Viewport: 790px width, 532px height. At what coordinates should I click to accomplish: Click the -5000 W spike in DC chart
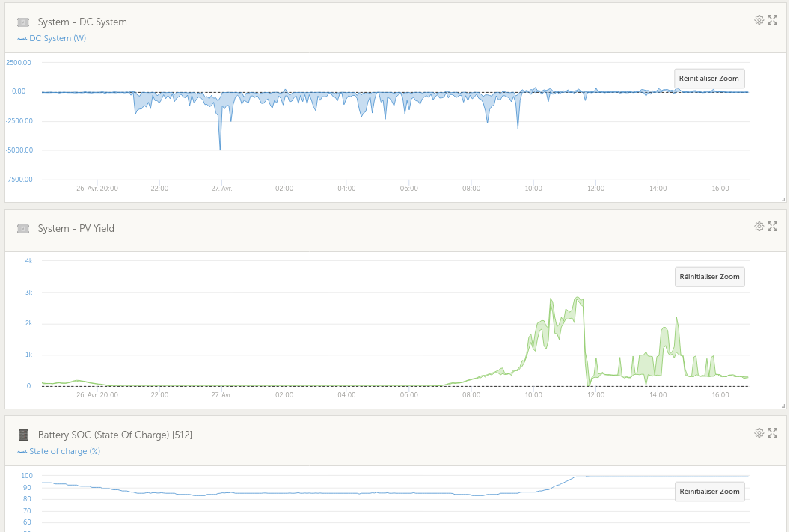point(220,150)
